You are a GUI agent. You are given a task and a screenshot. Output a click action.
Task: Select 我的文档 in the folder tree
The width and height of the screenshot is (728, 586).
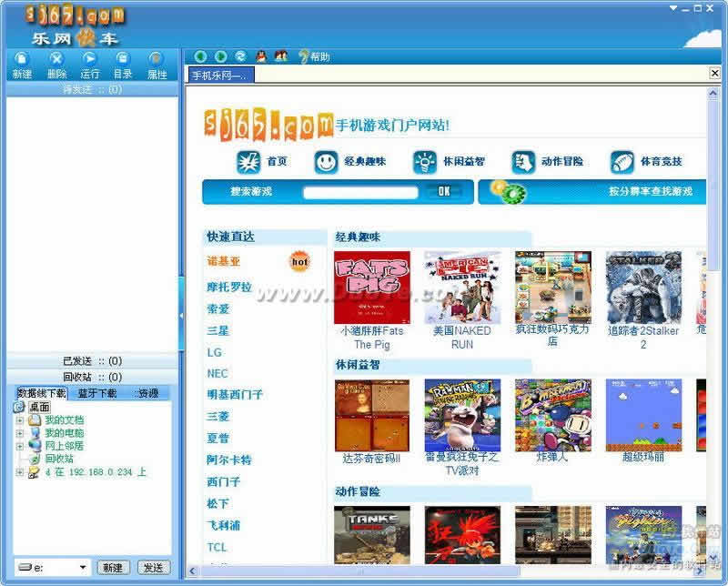64,420
